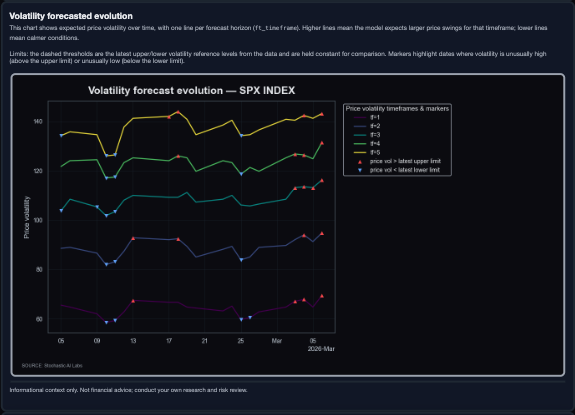Click the red triangle icon in legend

(x=360, y=162)
